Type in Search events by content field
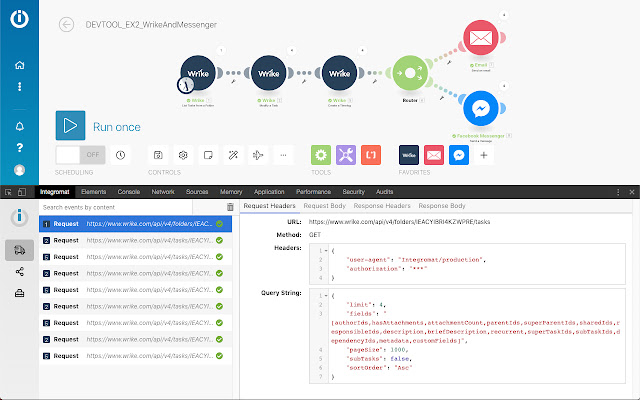640x400 pixels. point(130,207)
